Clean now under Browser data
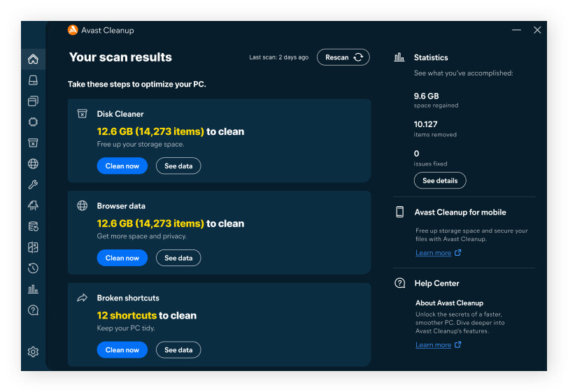 (122, 258)
